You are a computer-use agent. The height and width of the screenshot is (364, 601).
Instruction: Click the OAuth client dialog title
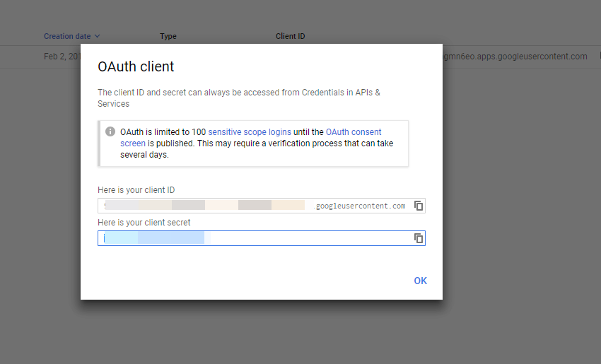tap(136, 66)
